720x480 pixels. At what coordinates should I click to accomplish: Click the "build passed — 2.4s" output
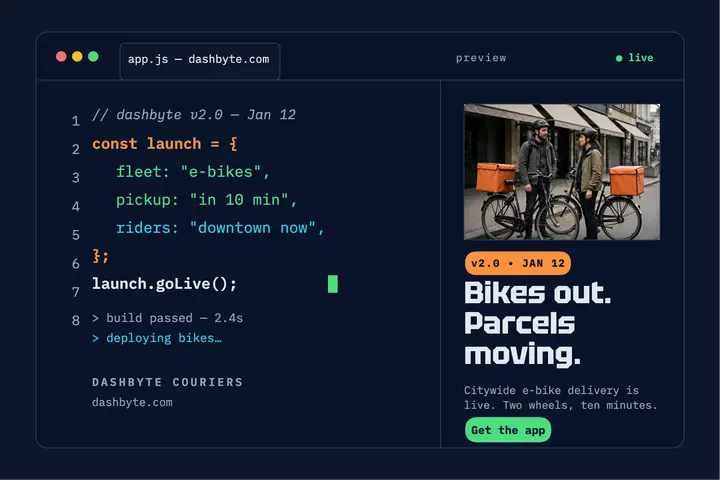tap(168, 318)
